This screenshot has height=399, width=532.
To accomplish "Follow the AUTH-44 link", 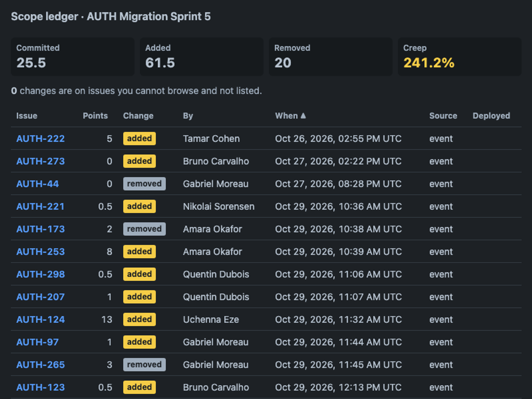I will coord(38,184).
